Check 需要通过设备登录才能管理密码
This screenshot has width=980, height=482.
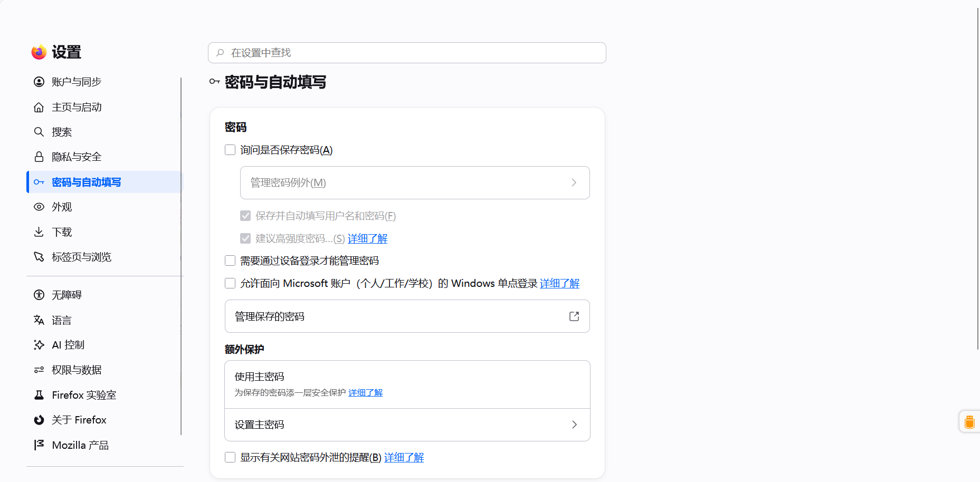230,261
